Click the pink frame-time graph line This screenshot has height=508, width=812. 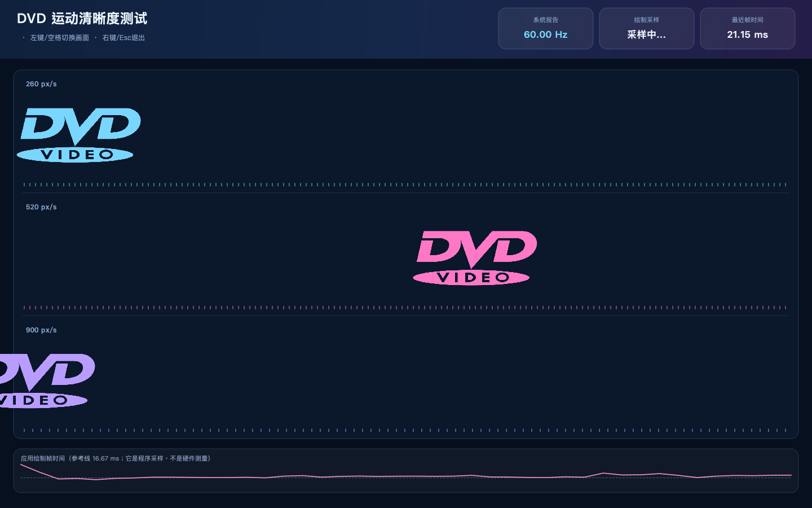pos(406,476)
